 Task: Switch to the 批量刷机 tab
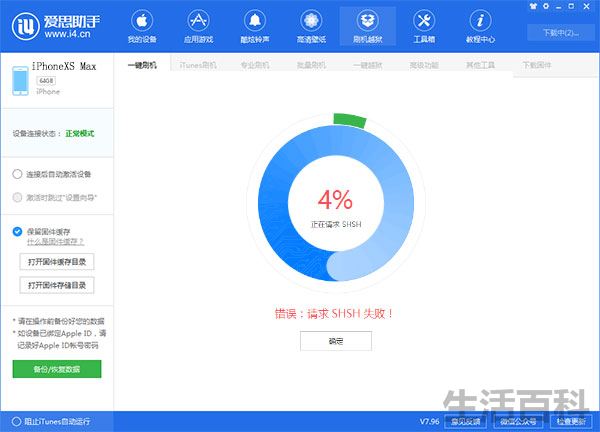[311, 65]
